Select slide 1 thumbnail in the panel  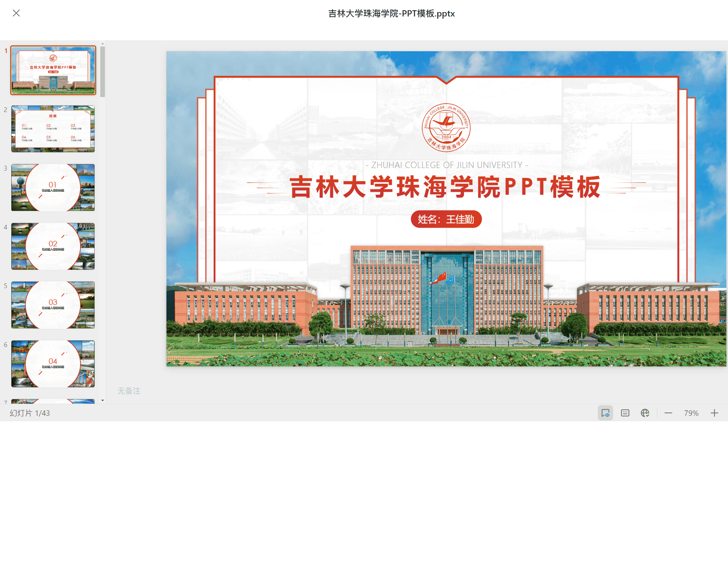click(x=53, y=70)
